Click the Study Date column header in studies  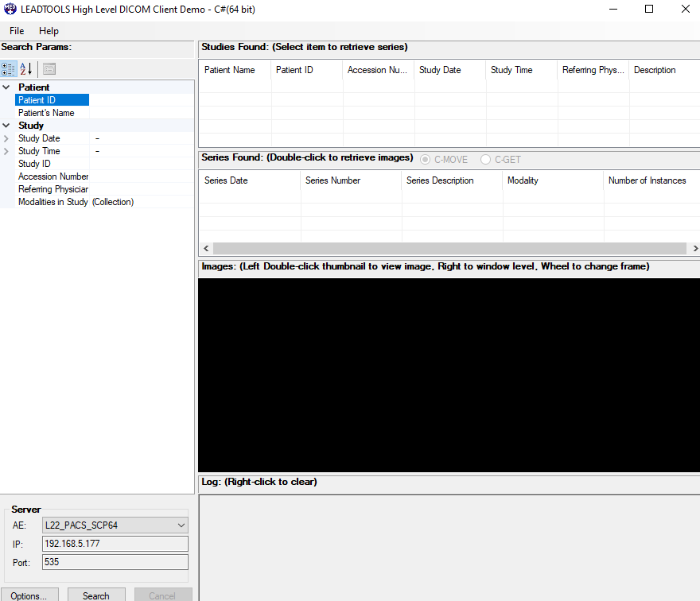[450, 70]
